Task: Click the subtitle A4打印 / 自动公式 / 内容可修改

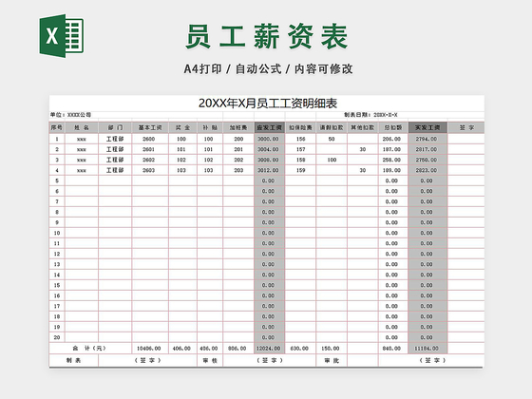Action: pos(268,68)
